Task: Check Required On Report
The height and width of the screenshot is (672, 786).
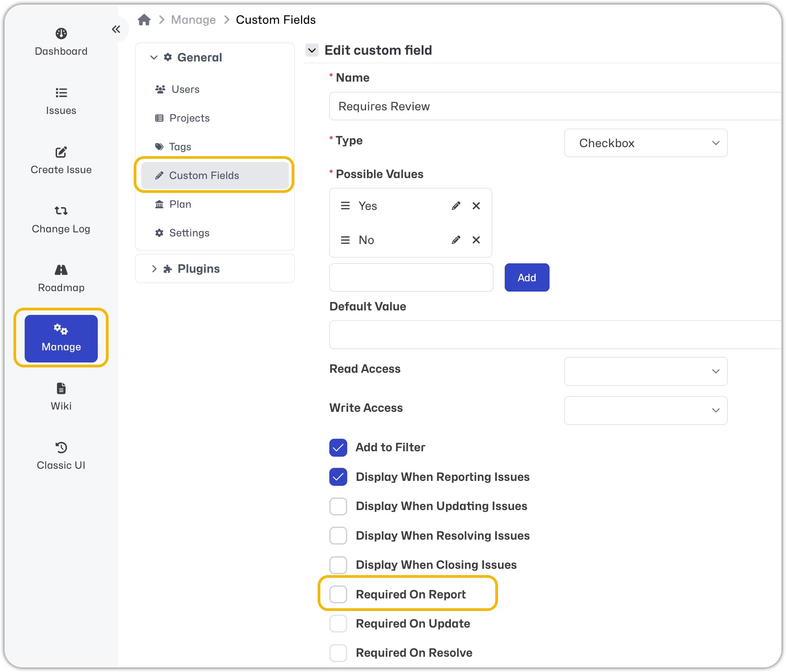Action: tap(338, 594)
